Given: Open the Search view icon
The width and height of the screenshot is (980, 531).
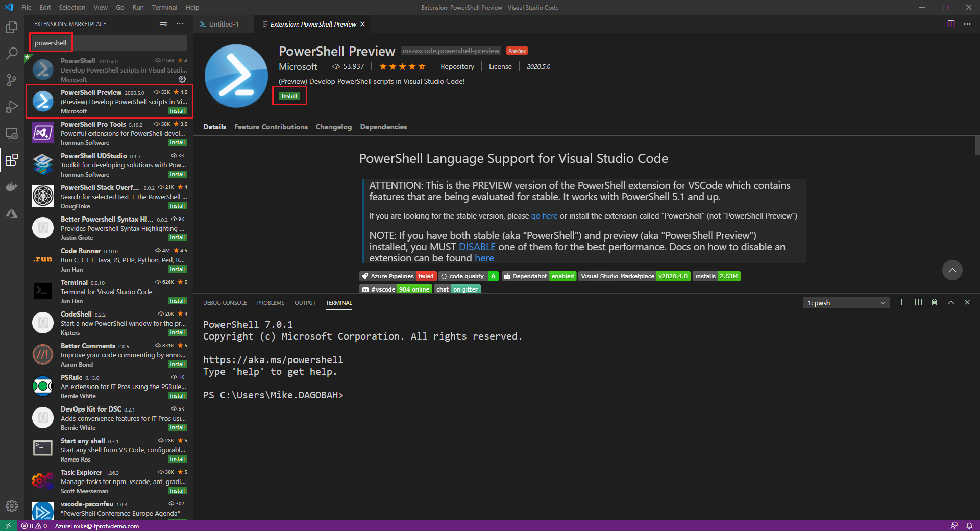Looking at the screenshot, I should coord(12,54).
